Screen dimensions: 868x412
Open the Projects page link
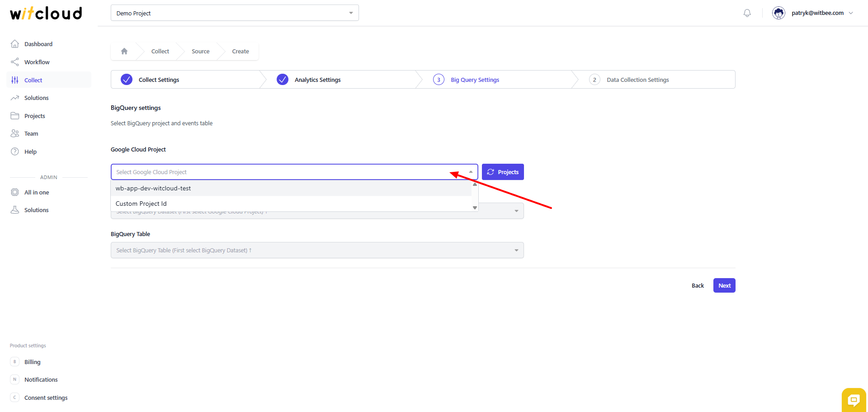[x=35, y=116]
